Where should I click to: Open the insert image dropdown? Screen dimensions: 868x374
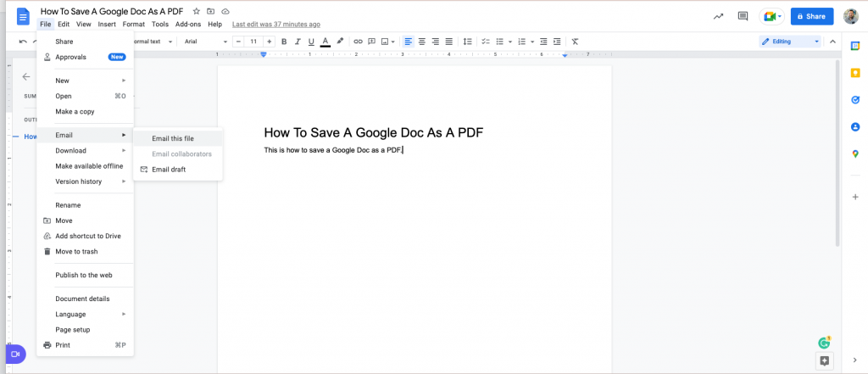[x=388, y=42]
